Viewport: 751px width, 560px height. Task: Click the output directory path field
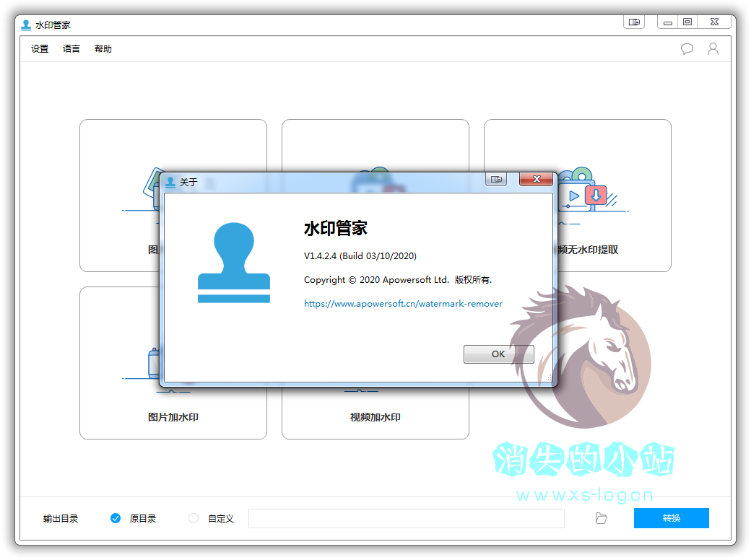(x=406, y=518)
